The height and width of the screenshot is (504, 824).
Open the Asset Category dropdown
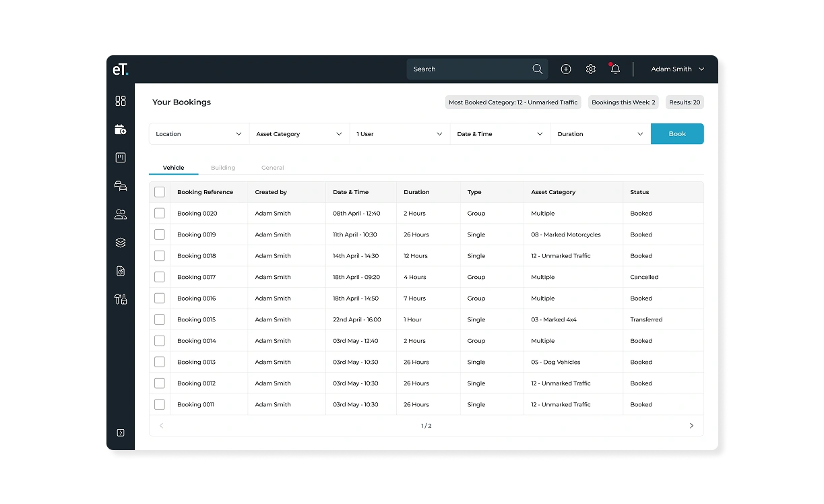click(x=299, y=134)
